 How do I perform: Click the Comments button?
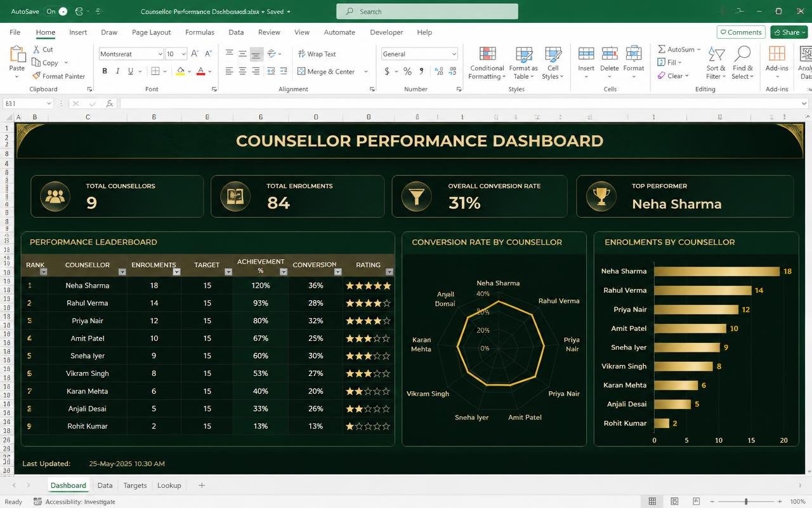point(741,32)
